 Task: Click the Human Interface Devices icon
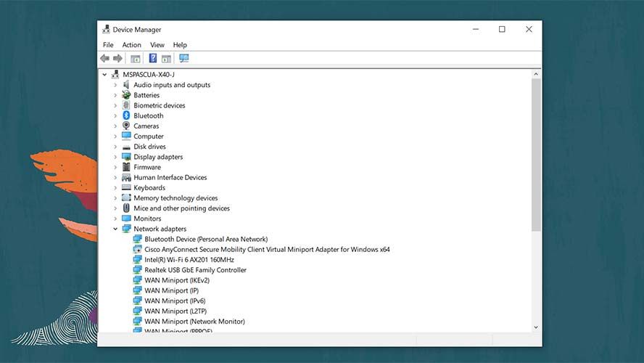coord(126,178)
